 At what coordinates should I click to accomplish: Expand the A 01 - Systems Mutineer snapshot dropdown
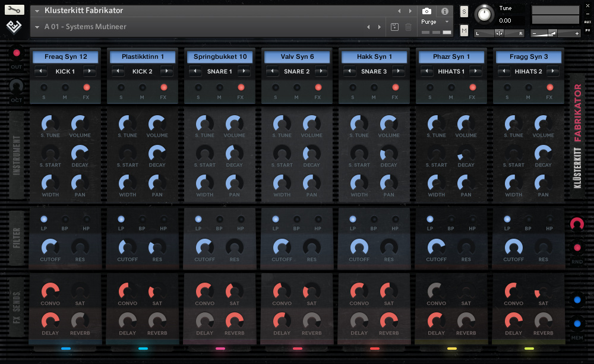tap(37, 27)
